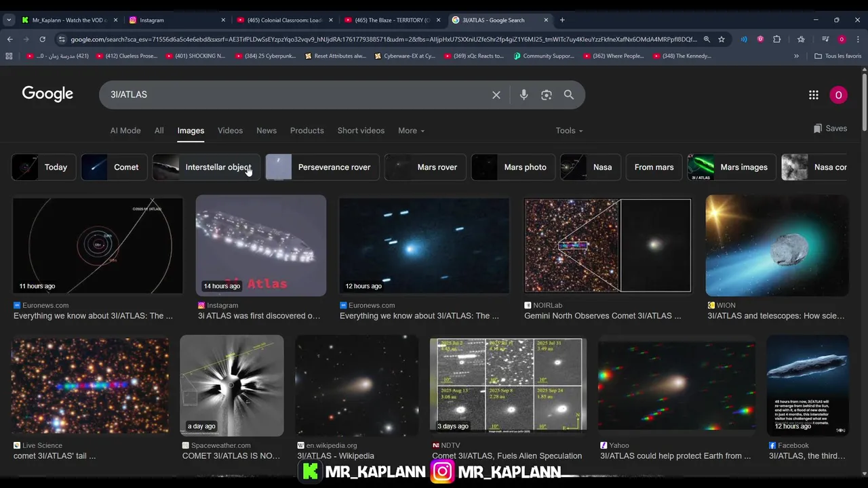Open the Saves collection
Screen dimensions: 868x488
click(x=830, y=128)
